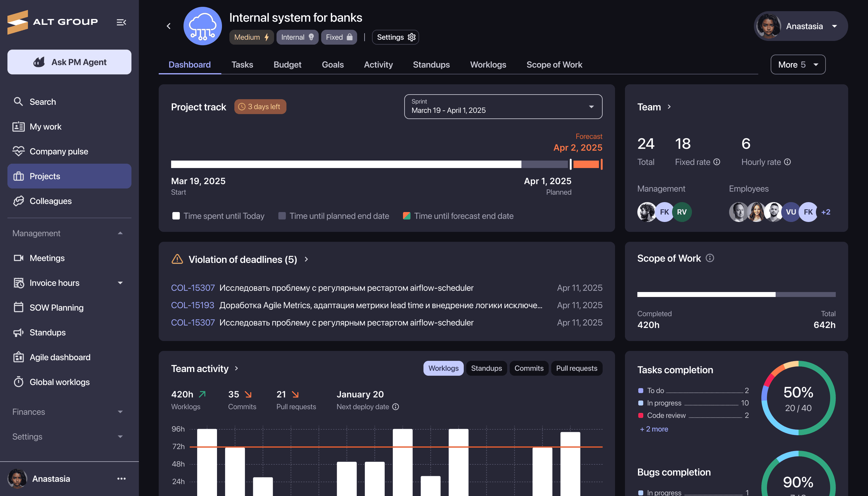Open the three-dots menu next to Anastasia
Viewport: 868px width, 496px height.
click(121, 479)
